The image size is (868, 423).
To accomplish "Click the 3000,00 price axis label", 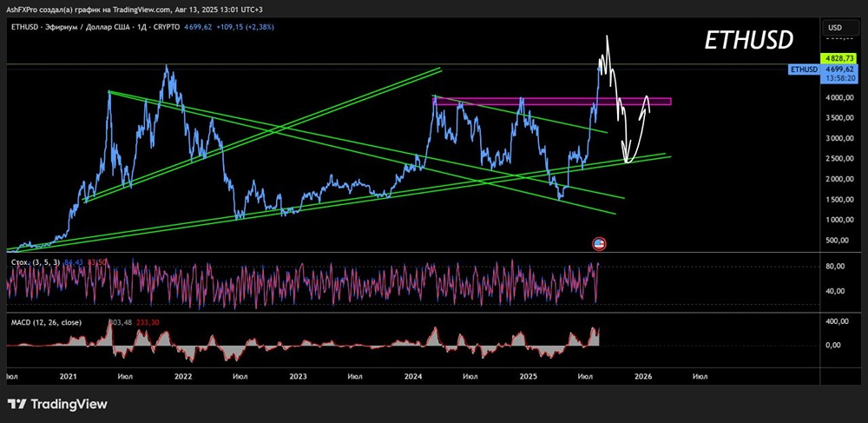I will pos(839,138).
